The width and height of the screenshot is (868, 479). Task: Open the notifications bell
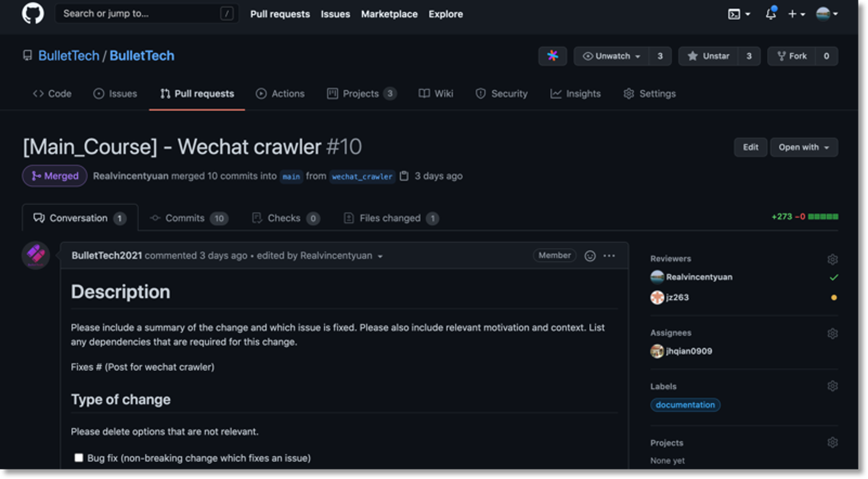771,14
